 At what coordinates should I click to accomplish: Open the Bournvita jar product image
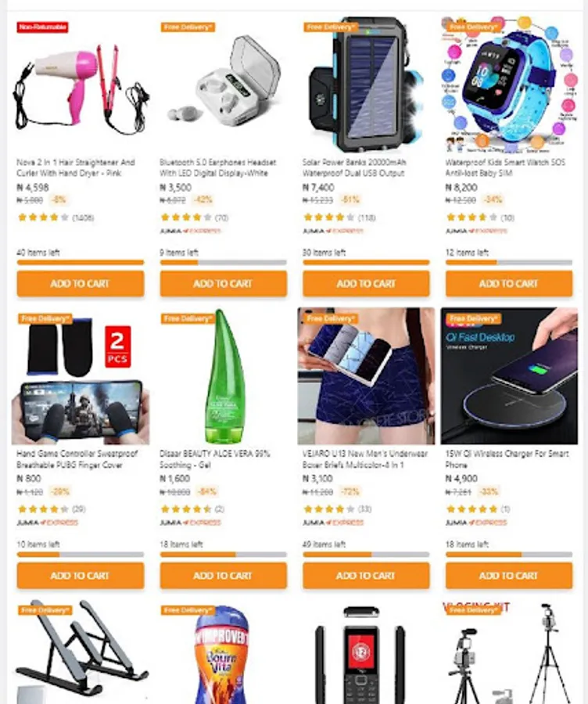click(x=223, y=652)
